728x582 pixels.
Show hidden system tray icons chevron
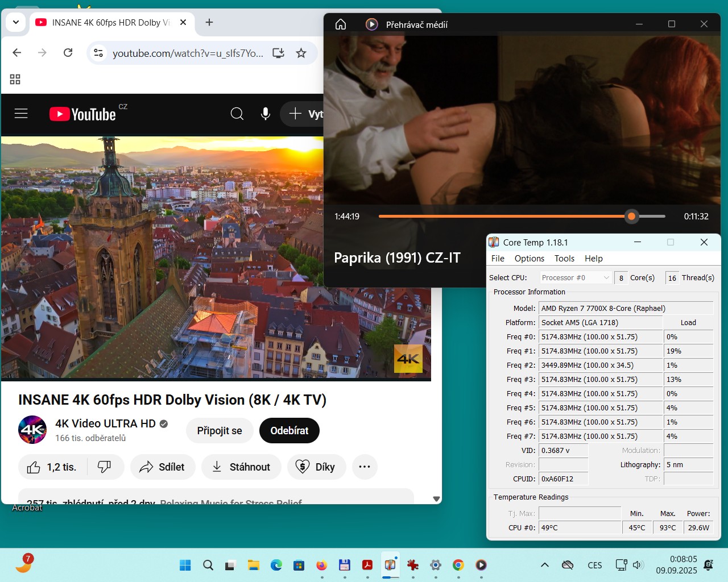tap(544, 565)
